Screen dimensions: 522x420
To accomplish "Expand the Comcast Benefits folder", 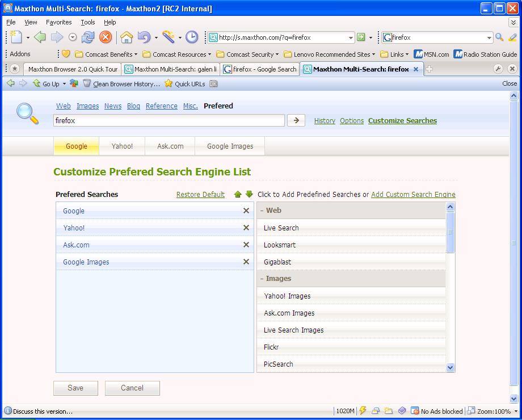I will (106, 54).
